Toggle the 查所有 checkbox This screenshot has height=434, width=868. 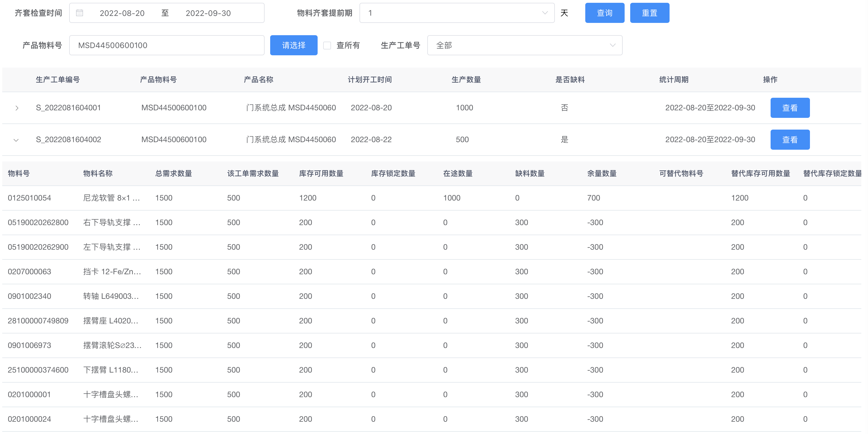(x=327, y=45)
